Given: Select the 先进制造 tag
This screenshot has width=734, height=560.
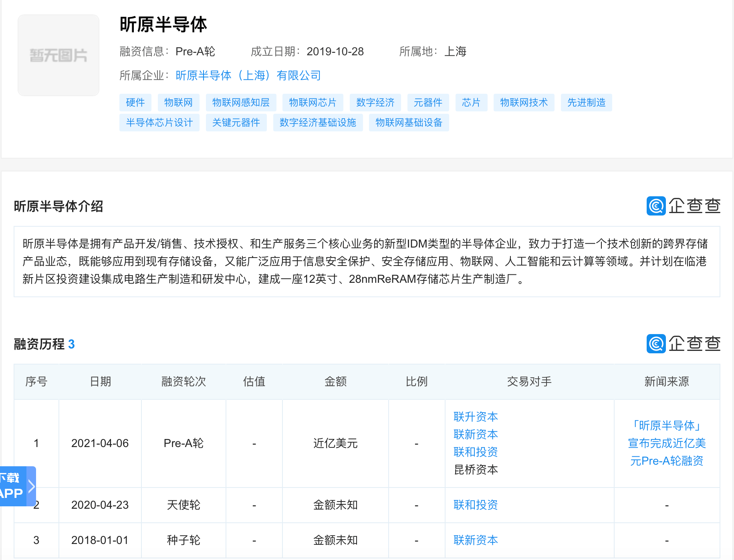Looking at the screenshot, I should coord(587,103).
